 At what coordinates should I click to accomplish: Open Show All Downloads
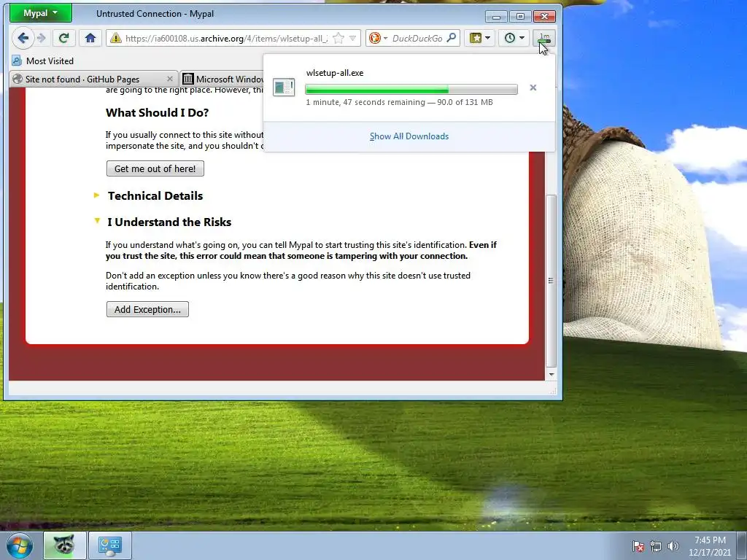pos(409,136)
